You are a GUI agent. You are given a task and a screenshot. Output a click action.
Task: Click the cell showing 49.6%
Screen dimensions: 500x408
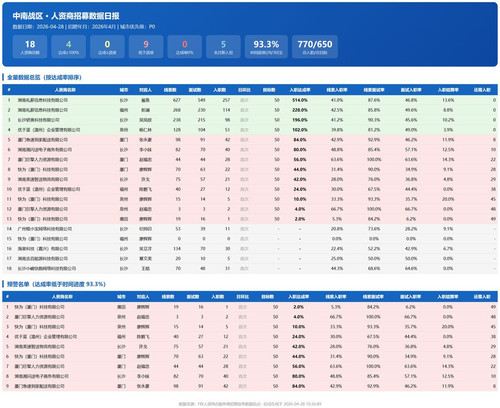(411, 110)
